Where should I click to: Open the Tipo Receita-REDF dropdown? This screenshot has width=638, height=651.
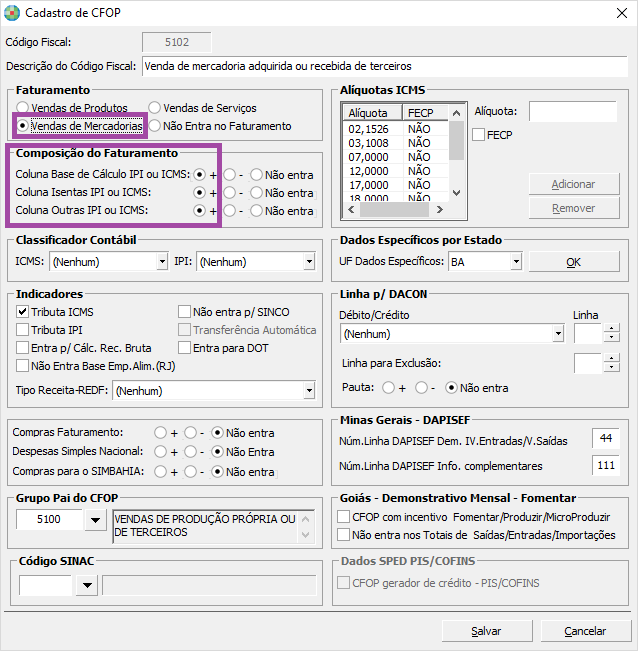pos(309,391)
